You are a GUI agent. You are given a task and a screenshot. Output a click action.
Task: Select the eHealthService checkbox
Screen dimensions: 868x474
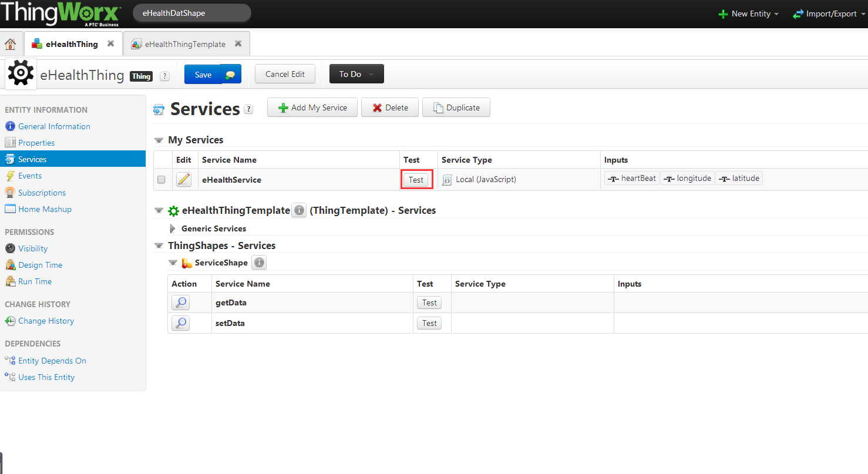pyautogui.click(x=162, y=180)
